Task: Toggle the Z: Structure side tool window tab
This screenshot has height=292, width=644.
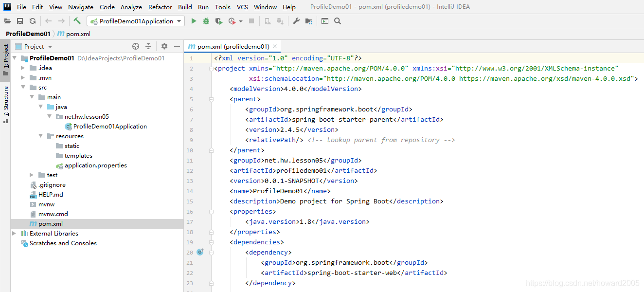Action: coord(5,105)
